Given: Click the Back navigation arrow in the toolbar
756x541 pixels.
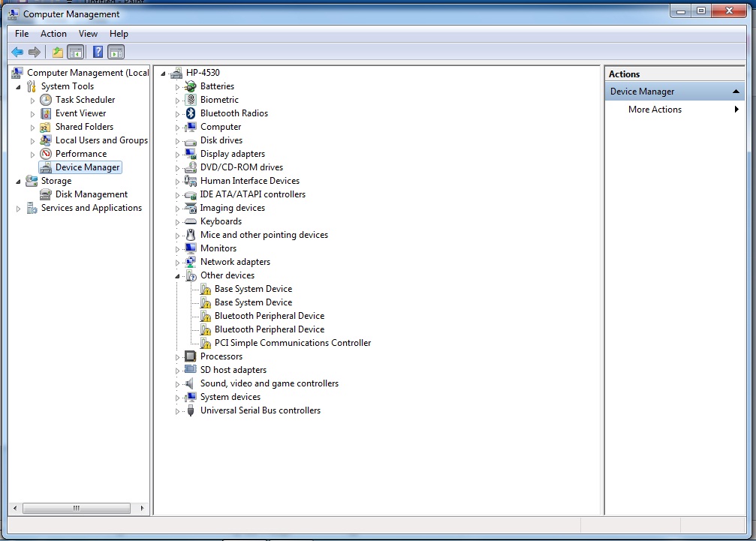Looking at the screenshot, I should point(17,51).
